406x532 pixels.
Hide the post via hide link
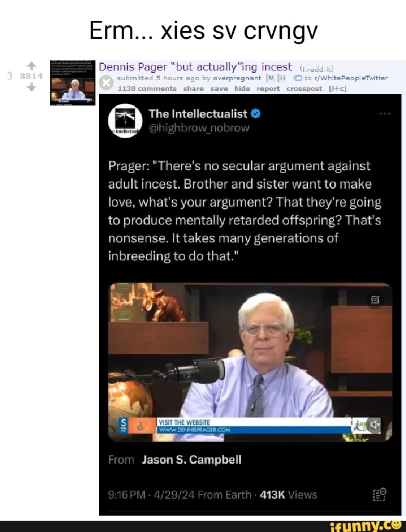coord(242,89)
